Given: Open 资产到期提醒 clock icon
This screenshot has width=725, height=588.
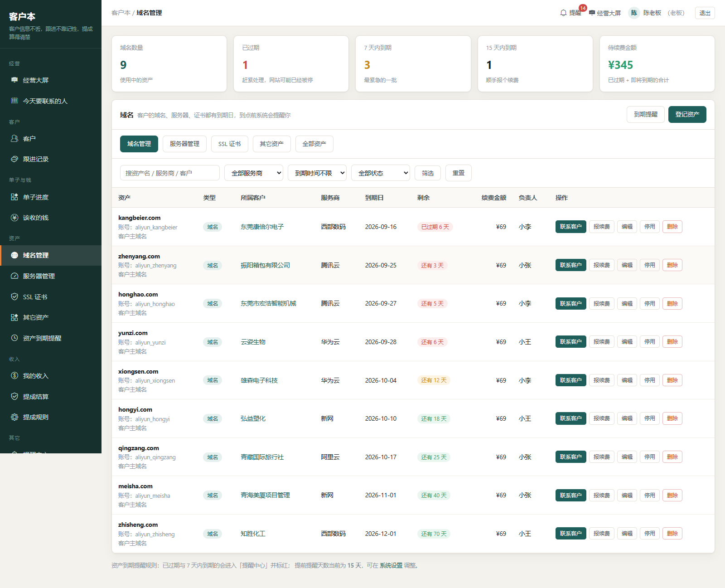Looking at the screenshot, I should 14,338.
